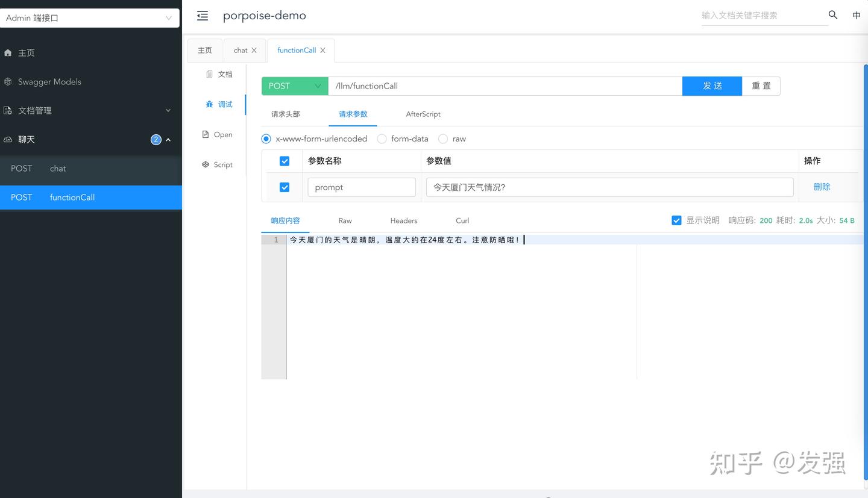Expand the 文档管理 menu chevron

(x=168, y=111)
